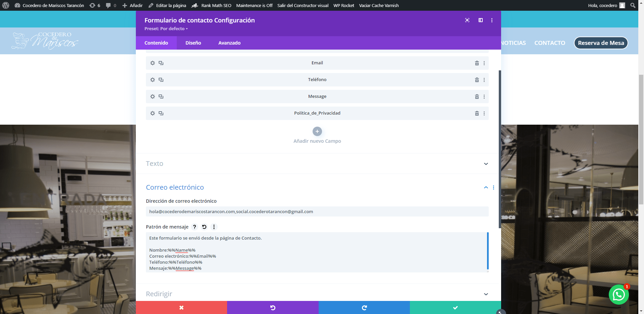This screenshot has width=644, height=314.
Task: Duplicate the Teléfono field
Action: 161,80
